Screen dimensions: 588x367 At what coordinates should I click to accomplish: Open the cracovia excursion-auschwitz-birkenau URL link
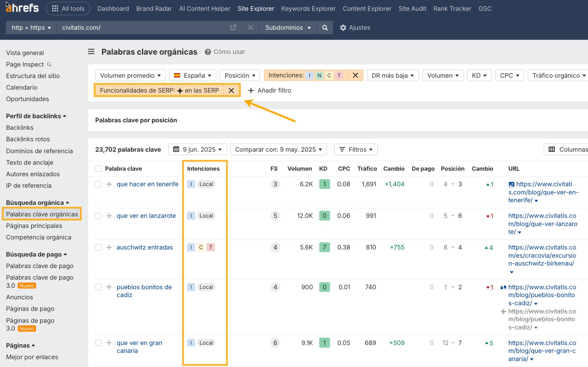[x=542, y=255]
